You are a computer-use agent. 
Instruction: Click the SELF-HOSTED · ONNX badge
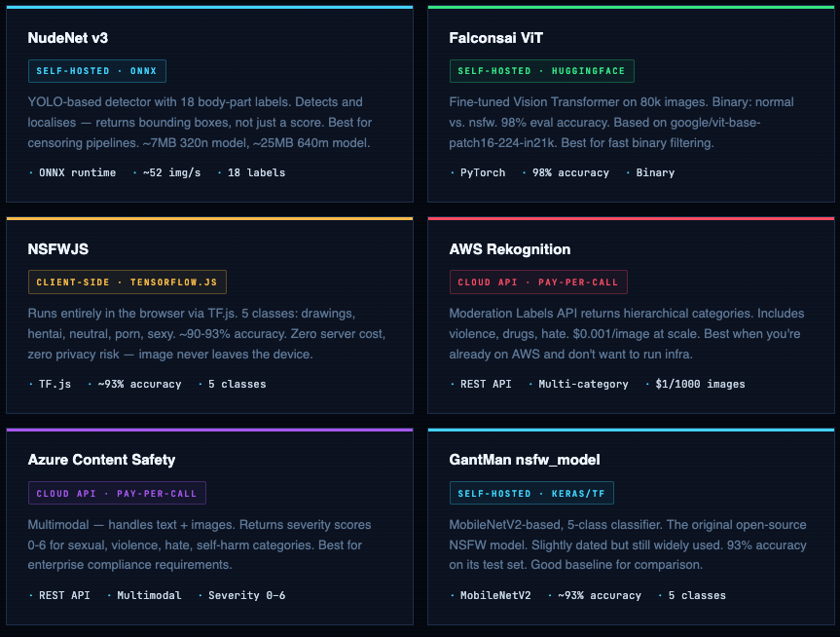97,71
